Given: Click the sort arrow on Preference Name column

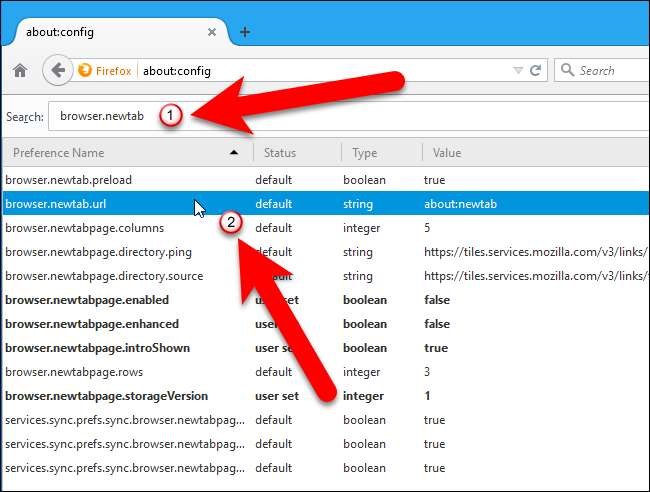Looking at the screenshot, I should click(234, 153).
